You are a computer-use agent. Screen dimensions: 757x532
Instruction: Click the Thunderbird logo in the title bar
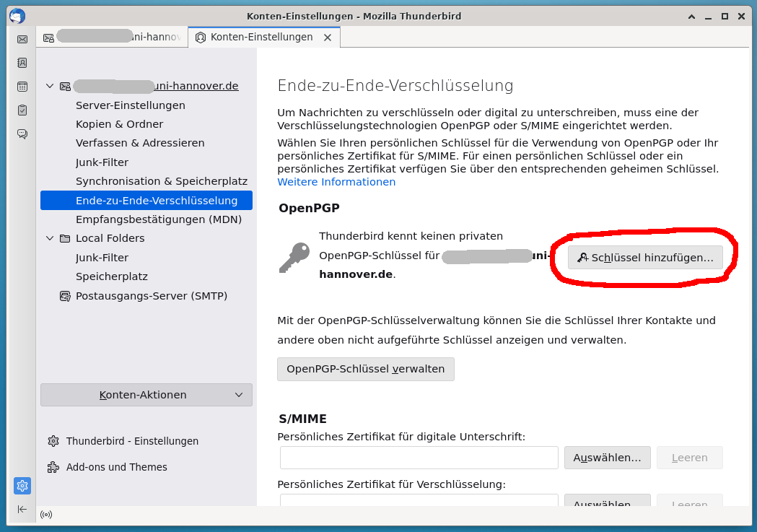tap(17, 16)
